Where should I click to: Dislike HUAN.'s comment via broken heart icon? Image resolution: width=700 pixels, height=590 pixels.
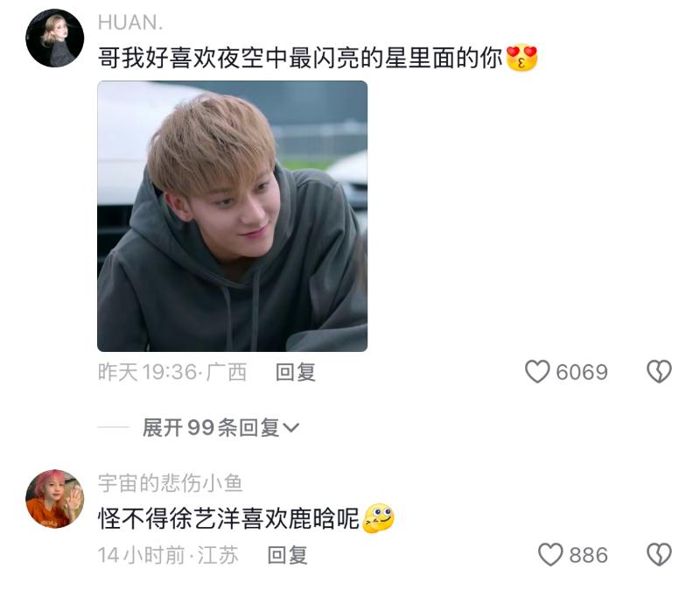tap(659, 372)
